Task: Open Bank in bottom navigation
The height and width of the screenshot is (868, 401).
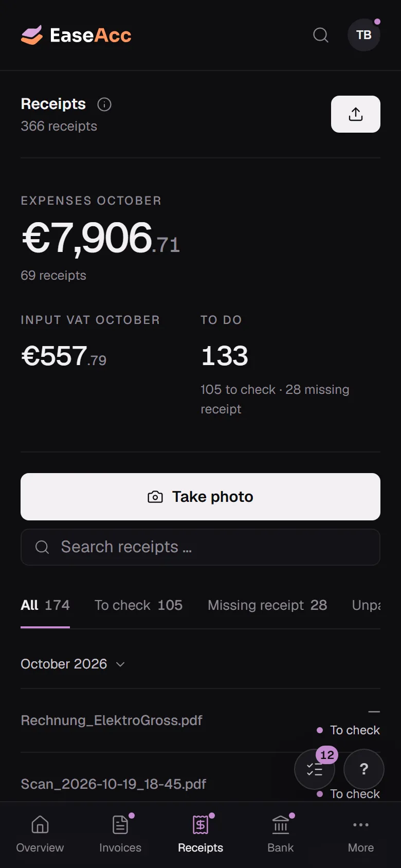Action: click(x=281, y=834)
